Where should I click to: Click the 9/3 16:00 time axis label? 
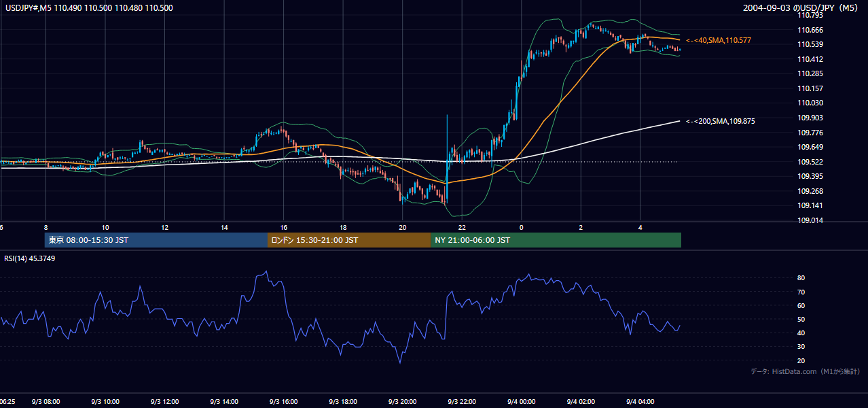(x=284, y=402)
